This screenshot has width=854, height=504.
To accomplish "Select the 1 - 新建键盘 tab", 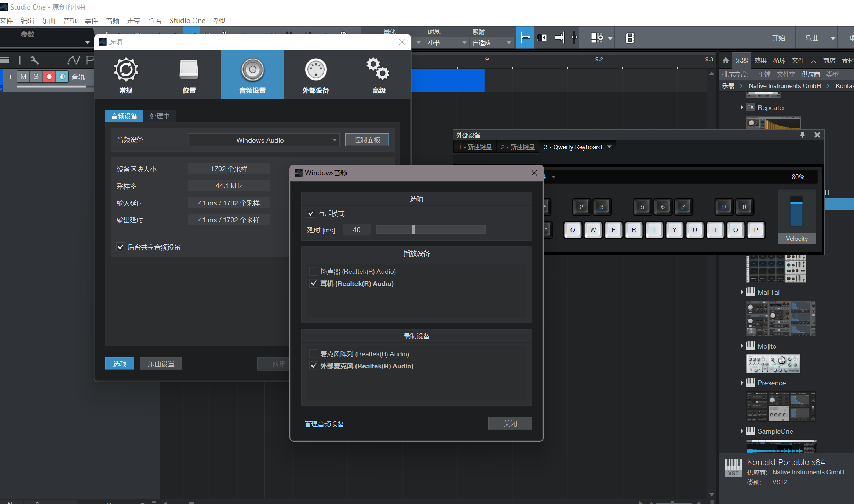I will [475, 147].
